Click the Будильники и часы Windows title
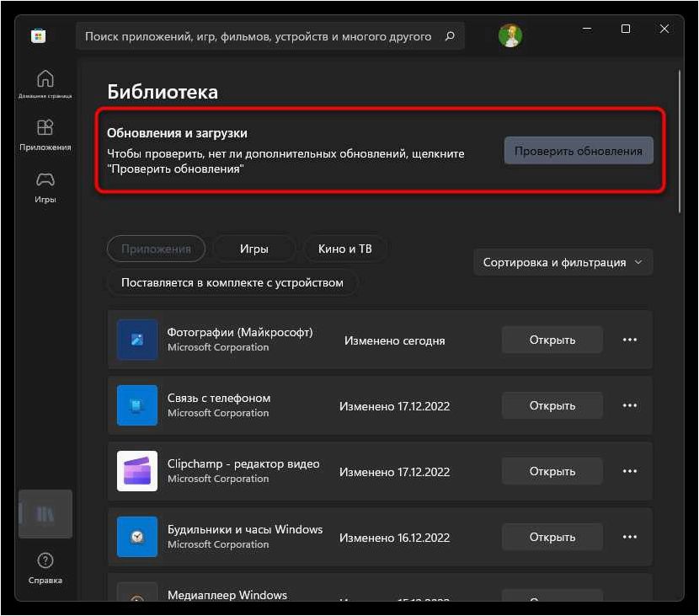The width and height of the screenshot is (699, 616). click(245, 529)
